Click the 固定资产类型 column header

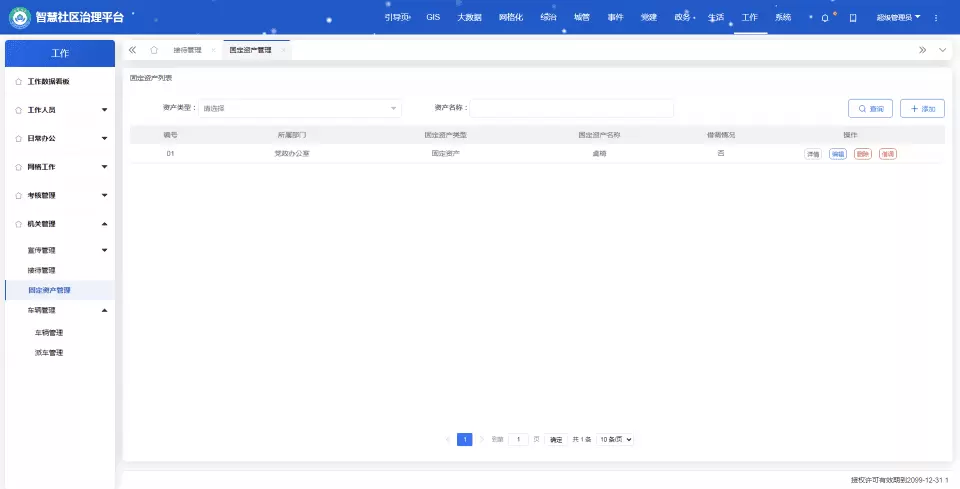pos(446,135)
